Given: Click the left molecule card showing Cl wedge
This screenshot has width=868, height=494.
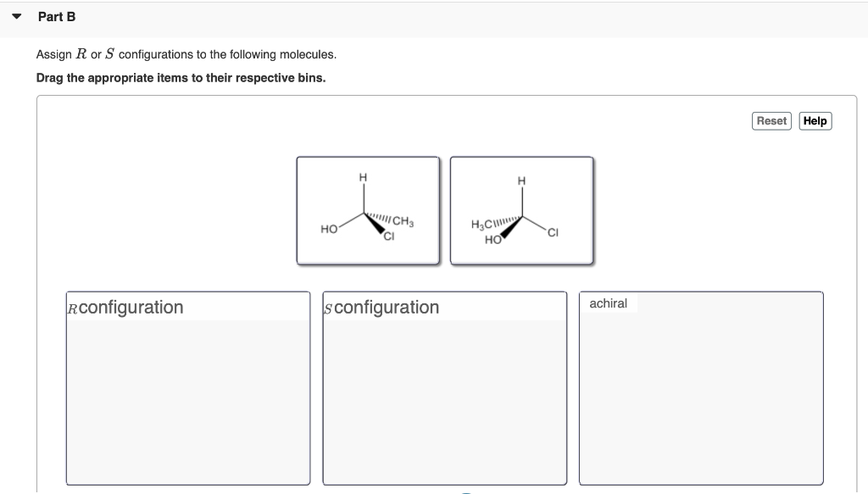Looking at the screenshot, I should 368,209.
